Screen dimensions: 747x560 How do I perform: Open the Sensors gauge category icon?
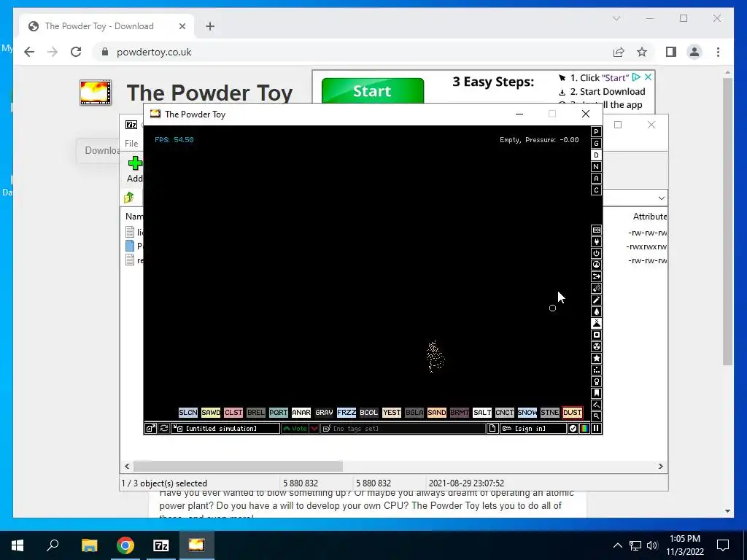[x=596, y=265]
